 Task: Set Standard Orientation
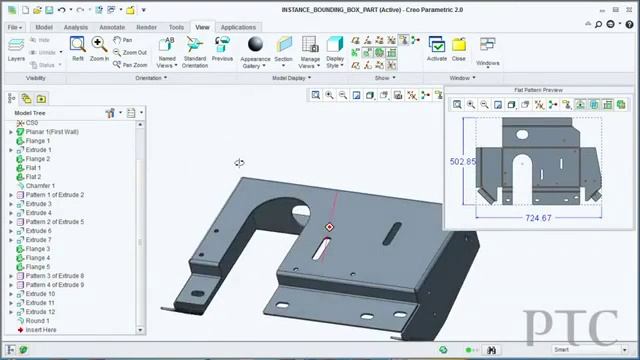195,52
